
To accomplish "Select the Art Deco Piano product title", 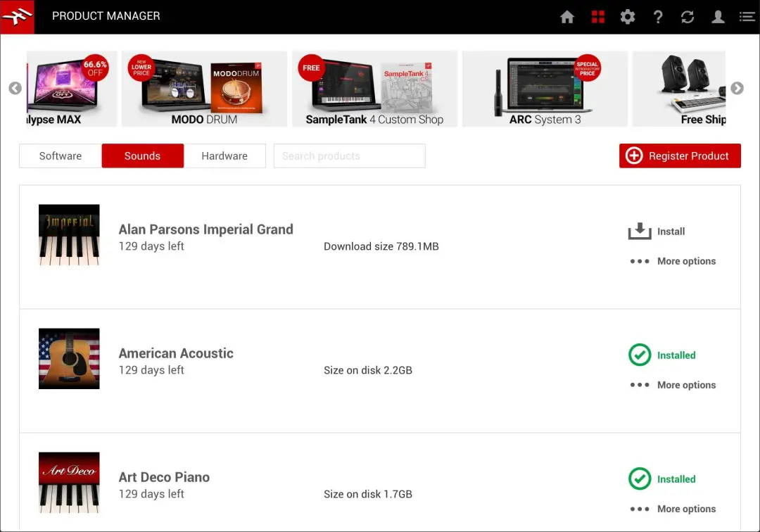I will [x=164, y=477].
